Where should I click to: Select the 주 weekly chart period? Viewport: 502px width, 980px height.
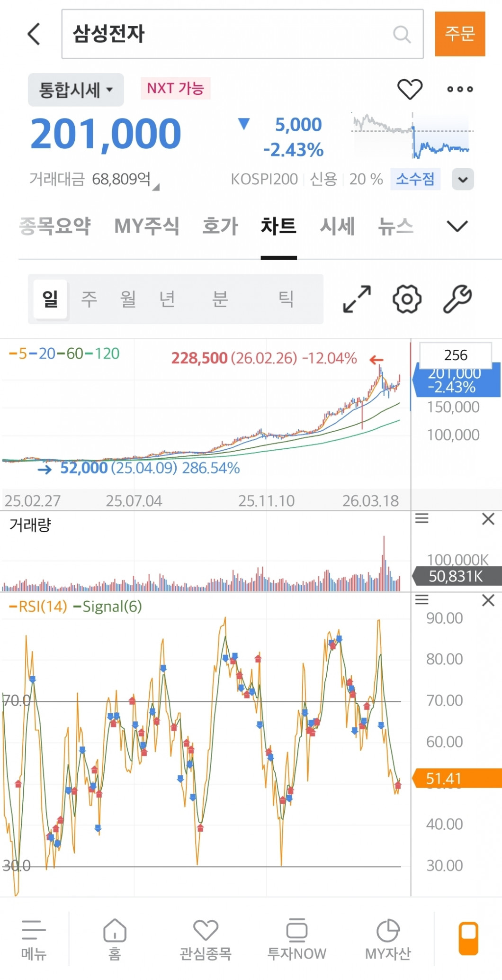[x=89, y=299]
